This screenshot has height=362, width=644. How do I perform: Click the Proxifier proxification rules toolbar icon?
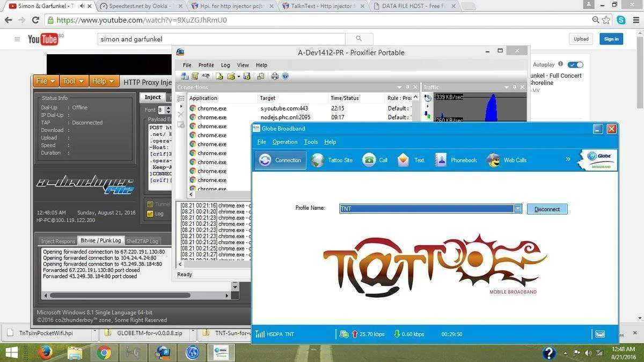pyautogui.click(x=195, y=76)
